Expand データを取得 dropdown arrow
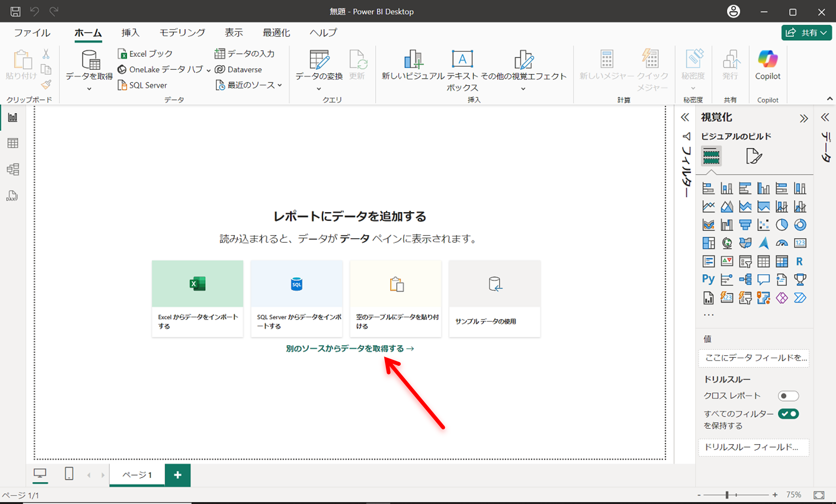 (89, 89)
